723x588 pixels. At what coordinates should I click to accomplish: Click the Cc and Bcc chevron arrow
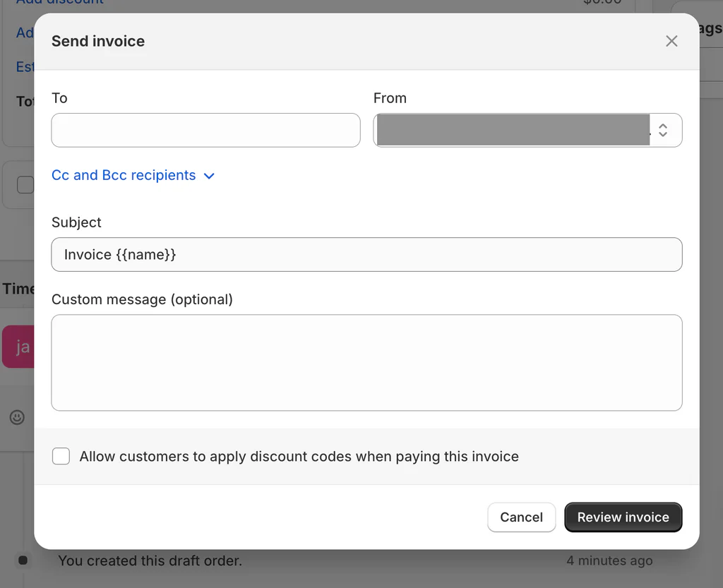(x=209, y=176)
